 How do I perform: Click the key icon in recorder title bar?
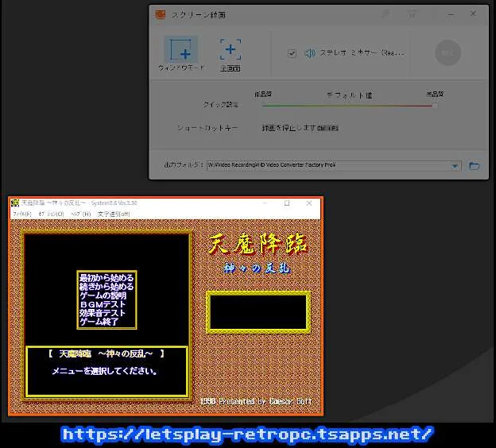pyautogui.click(x=386, y=14)
